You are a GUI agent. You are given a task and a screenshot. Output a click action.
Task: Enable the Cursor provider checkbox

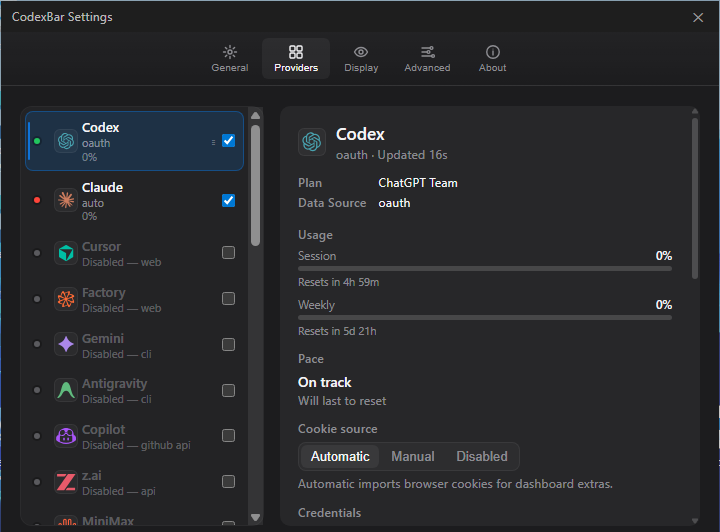point(228,252)
